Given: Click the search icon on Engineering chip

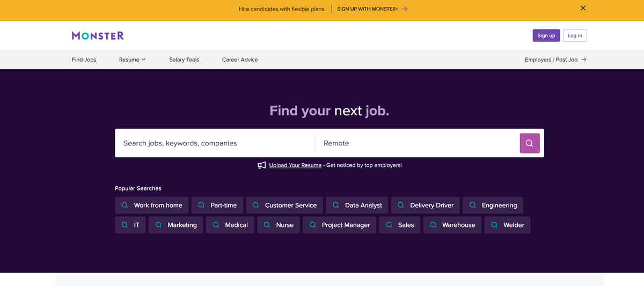Looking at the screenshot, I should point(472,205).
